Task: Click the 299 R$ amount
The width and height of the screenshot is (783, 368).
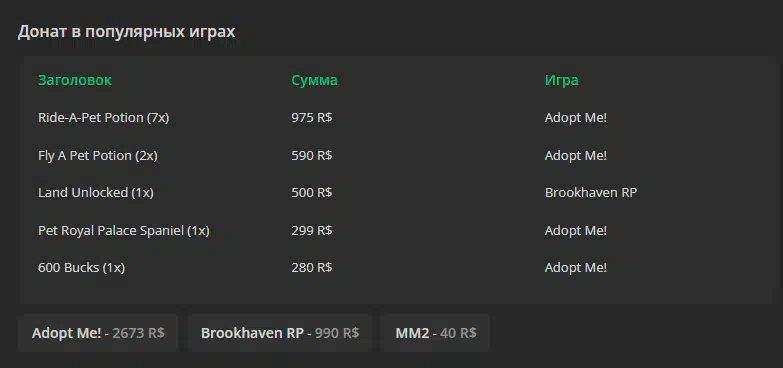Action: click(312, 231)
